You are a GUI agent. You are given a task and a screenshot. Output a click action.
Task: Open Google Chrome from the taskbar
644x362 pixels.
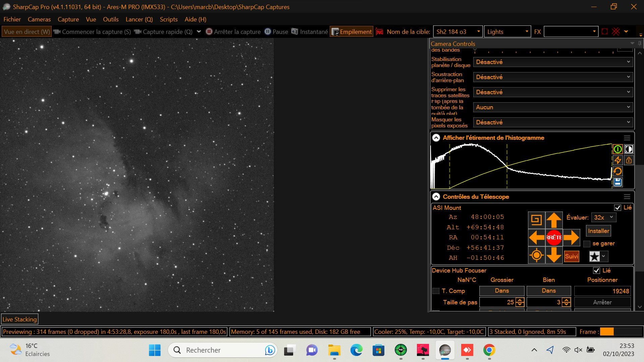pyautogui.click(x=489, y=350)
